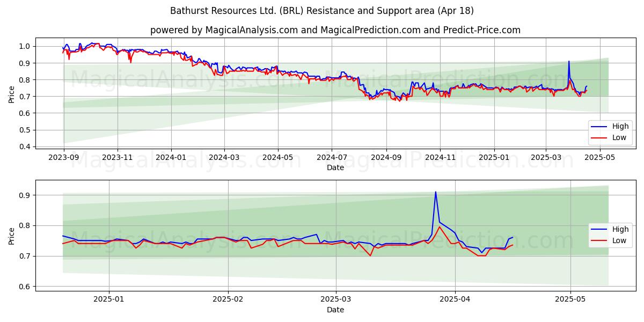Click the '2025-01' x-axis label in the bottom chart
Screen dimensions: 644x322
coord(109,300)
